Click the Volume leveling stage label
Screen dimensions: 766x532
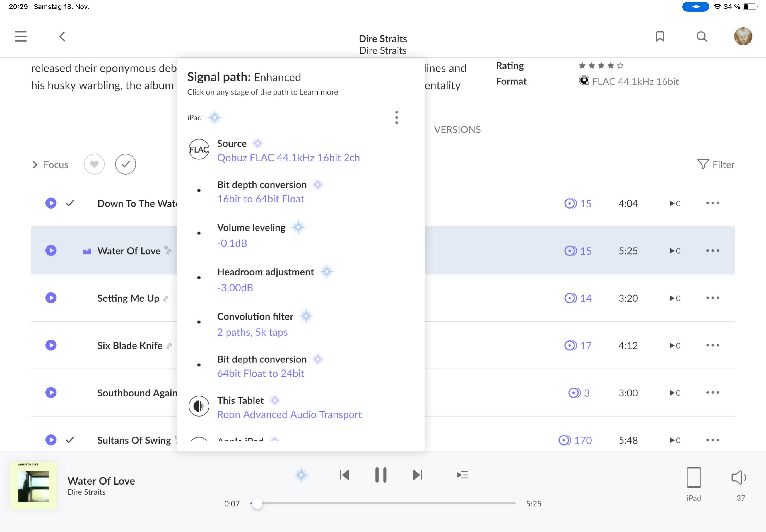click(251, 228)
